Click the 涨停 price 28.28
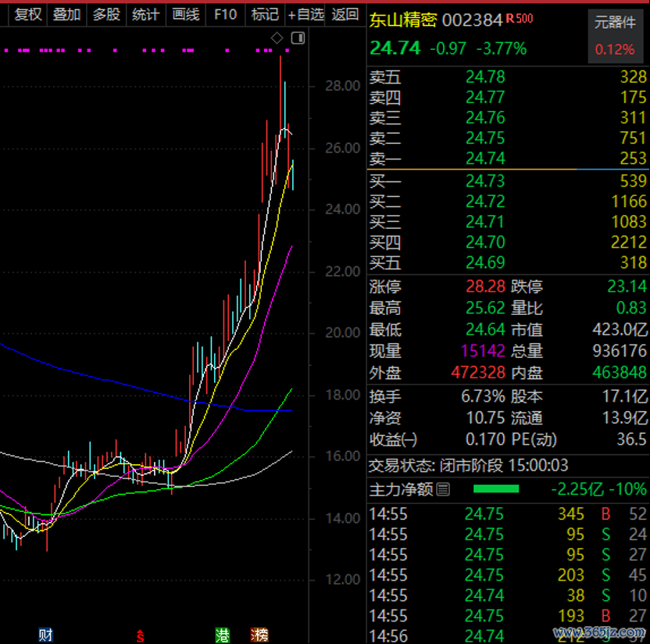The image size is (650, 644). tap(485, 286)
